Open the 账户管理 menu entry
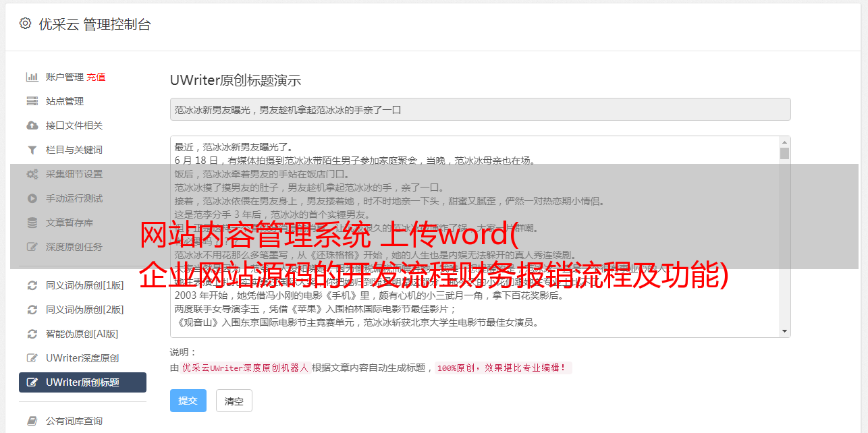The image size is (868, 433). [x=65, y=77]
